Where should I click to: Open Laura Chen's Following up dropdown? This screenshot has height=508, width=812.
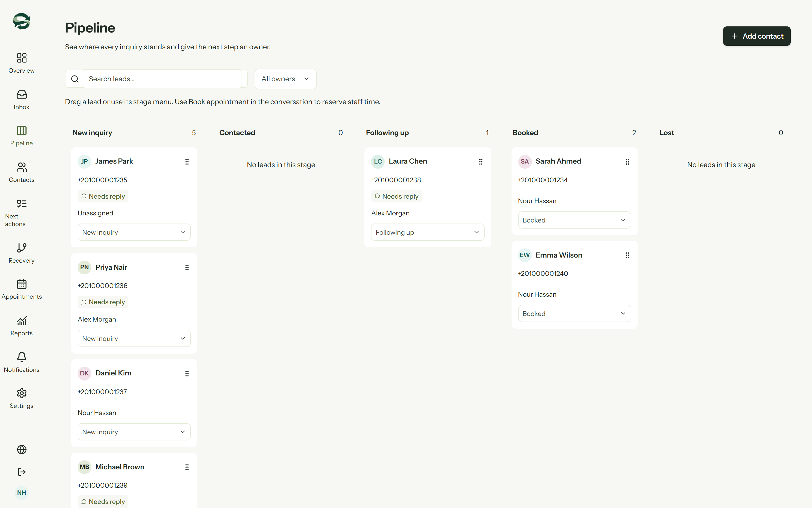click(428, 232)
